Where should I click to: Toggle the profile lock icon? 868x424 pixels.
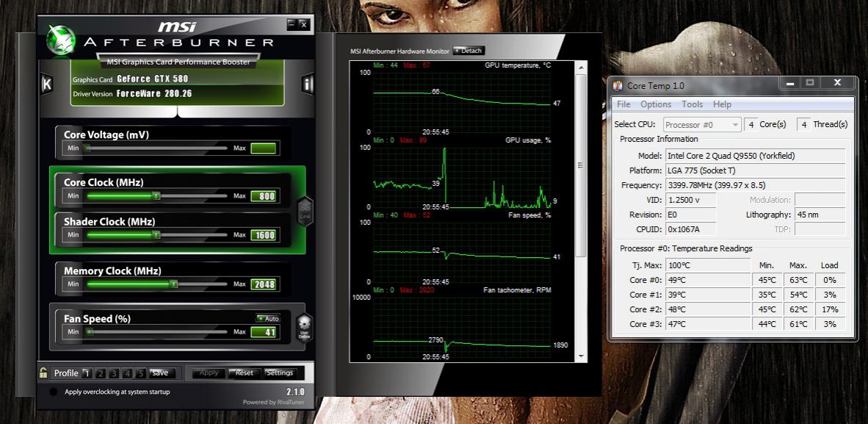pos(42,373)
